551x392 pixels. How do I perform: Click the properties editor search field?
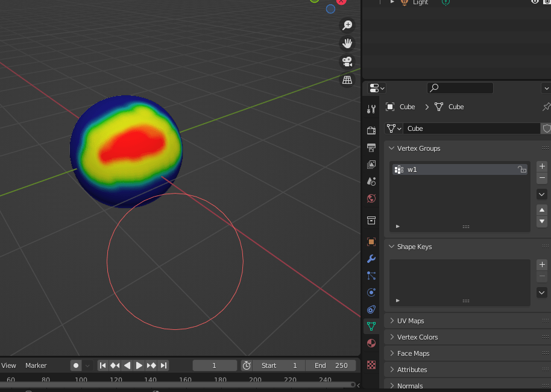point(460,88)
